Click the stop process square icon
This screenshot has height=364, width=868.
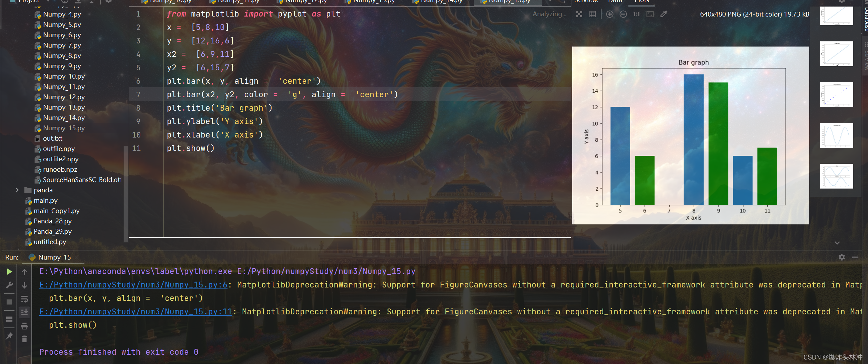click(9, 302)
